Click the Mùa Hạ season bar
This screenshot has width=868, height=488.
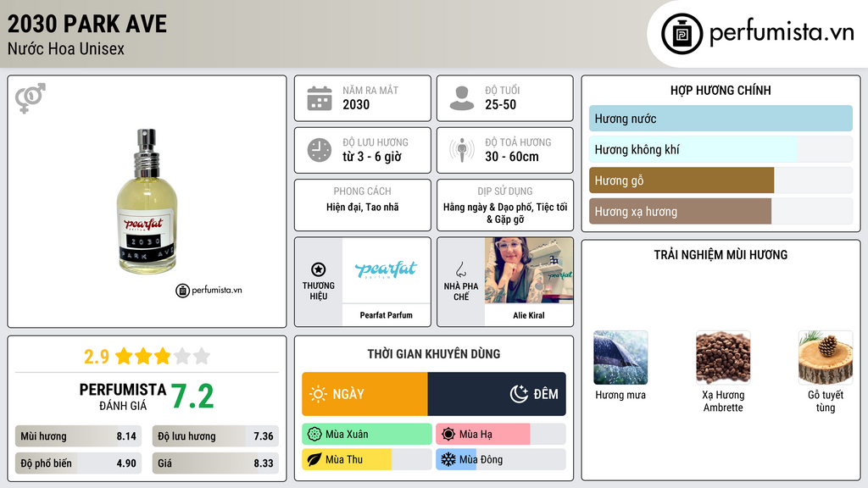coord(500,435)
